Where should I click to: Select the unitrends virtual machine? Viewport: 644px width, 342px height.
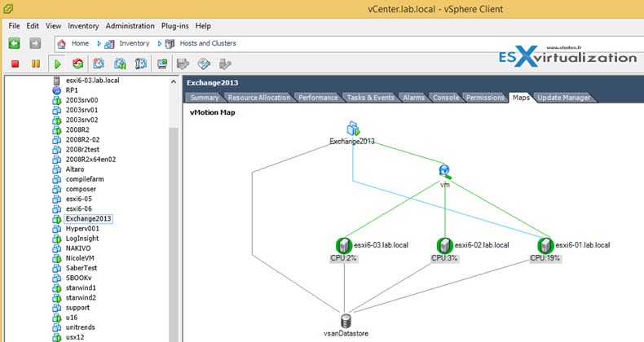click(80, 327)
